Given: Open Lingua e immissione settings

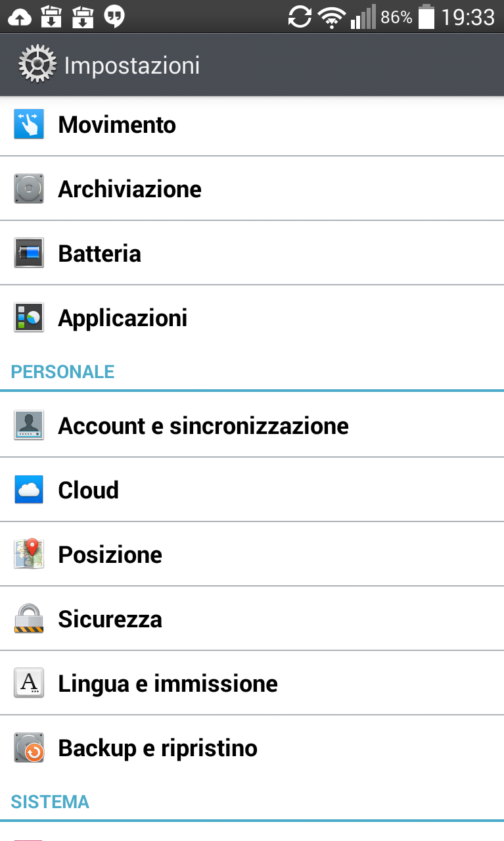Looking at the screenshot, I should (168, 684).
